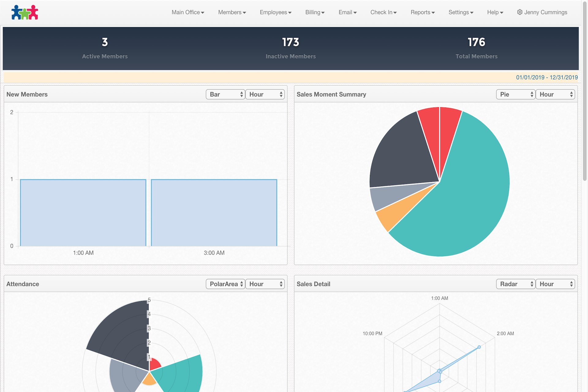Image resolution: width=588 pixels, height=392 pixels.
Task: Open the Attendance PolarArea chart type dropdown
Action: [225, 284]
